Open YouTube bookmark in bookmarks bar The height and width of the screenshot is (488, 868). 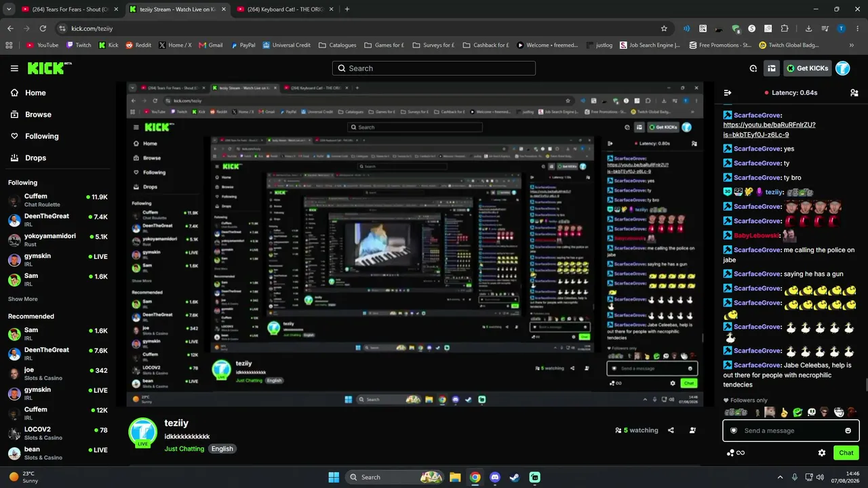point(42,45)
